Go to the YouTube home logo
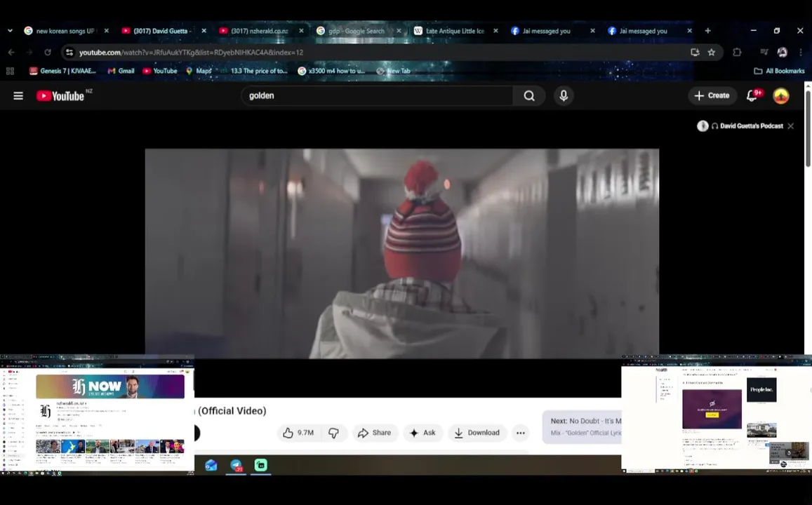Viewport: 812px width, 505px height. click(60, 95)
